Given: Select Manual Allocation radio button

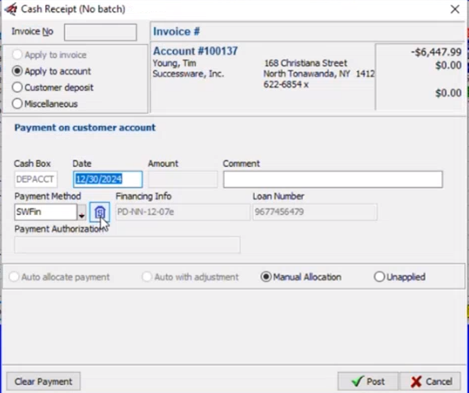Looking at the screenshot, I should (301, 277).
